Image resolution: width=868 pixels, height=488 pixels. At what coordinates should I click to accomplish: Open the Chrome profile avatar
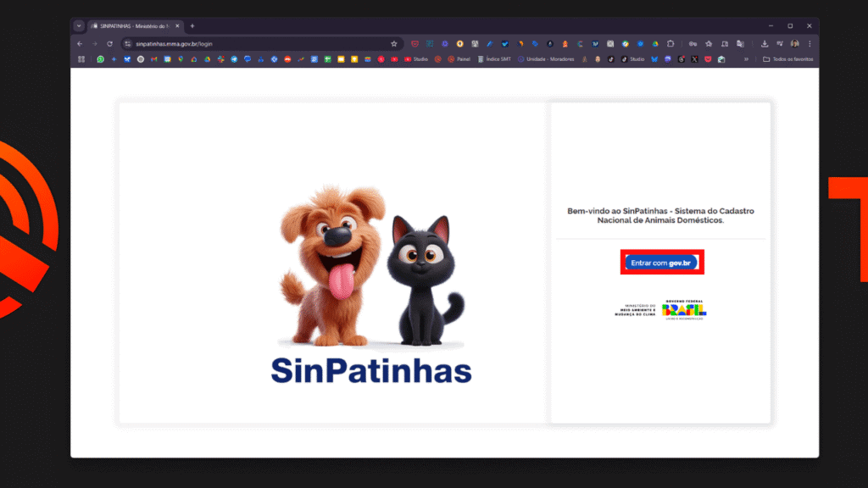(795, 43)
